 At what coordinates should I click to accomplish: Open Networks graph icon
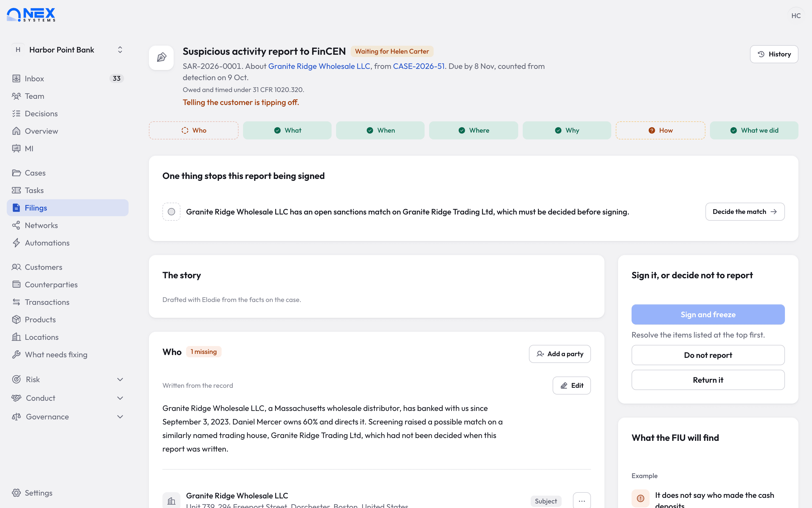click(16, 225)
